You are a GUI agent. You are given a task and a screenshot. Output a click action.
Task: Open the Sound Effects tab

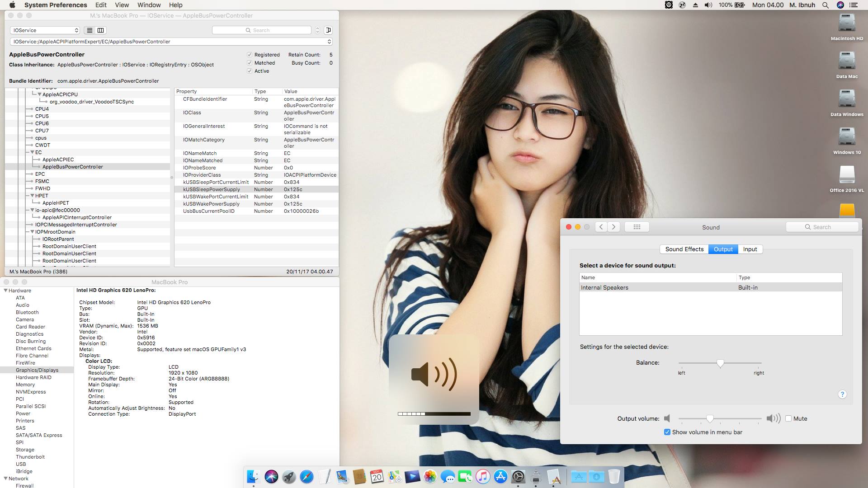coord(684,249)
